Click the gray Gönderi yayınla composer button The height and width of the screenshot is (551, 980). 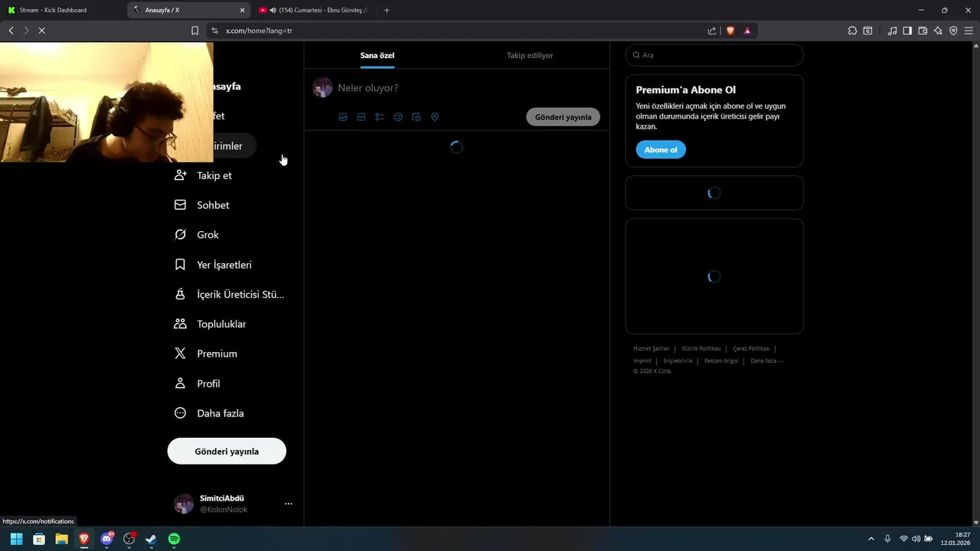[x=563, y=117]
